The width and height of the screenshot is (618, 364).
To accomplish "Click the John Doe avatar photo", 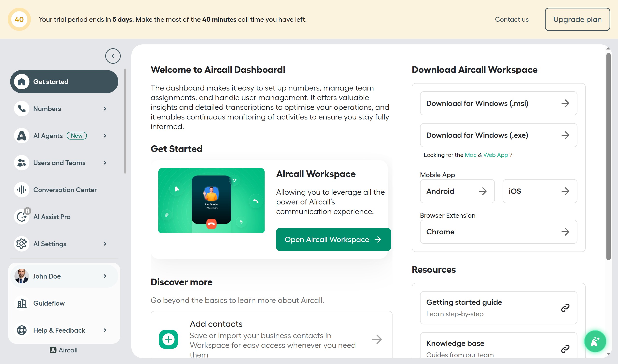I will tap(21, 276).
